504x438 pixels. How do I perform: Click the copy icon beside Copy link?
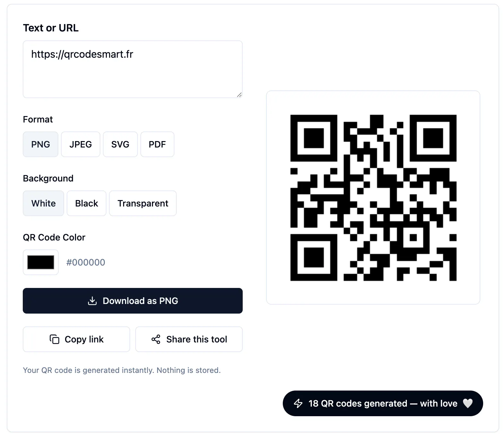pyautogui.click(x=55, y=339)
